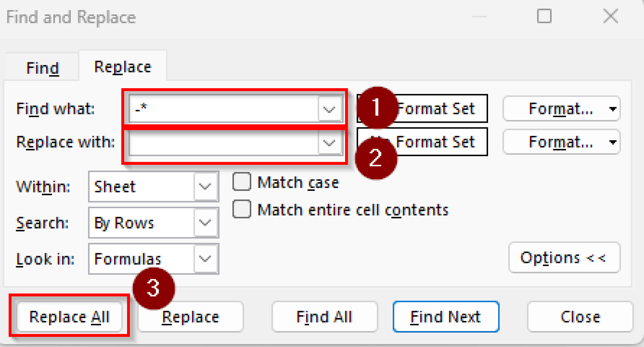The height and width of the screenshot is (347, 644).
Task: Open the Within dropdown showing Sheet
Action: 205,186
